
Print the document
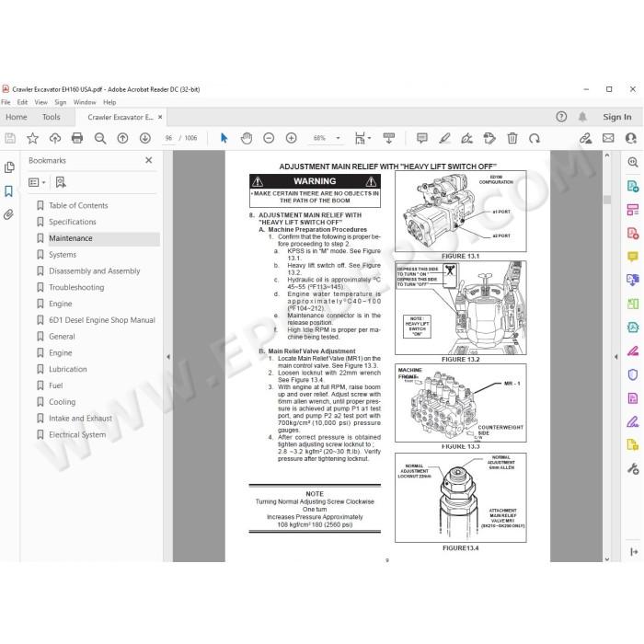tap(77, 138)
